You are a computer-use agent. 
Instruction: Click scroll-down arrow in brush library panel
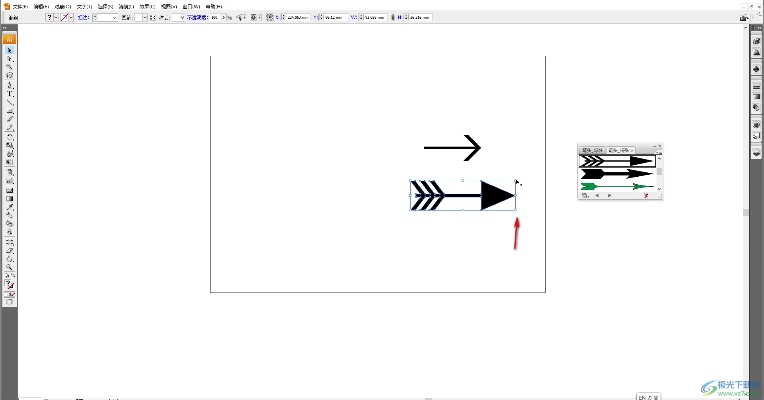(x=659, y=189)
